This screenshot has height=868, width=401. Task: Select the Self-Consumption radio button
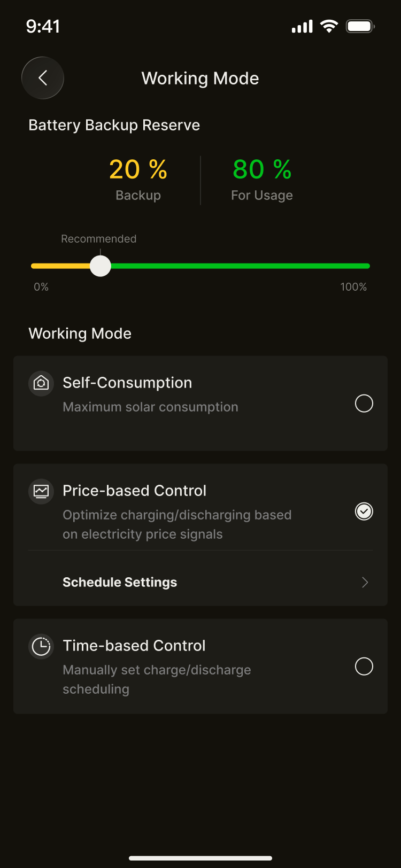coord(364,404)
